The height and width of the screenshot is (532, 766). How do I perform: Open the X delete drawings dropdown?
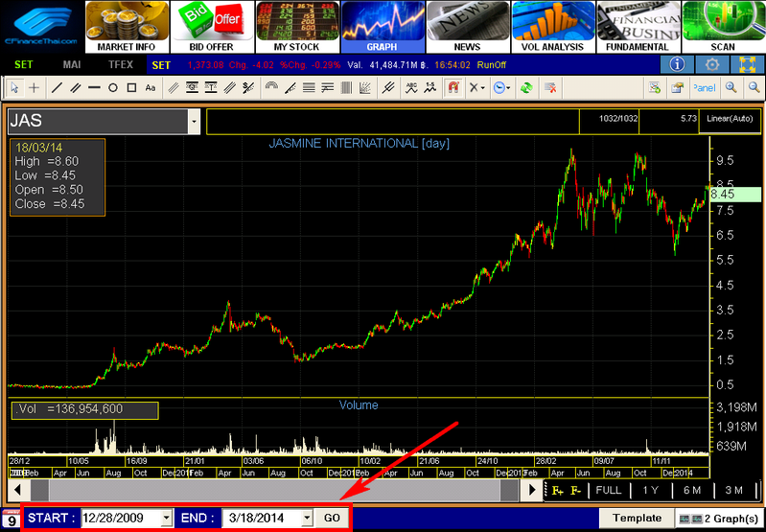pyautogui.click(x=476, y=88)
